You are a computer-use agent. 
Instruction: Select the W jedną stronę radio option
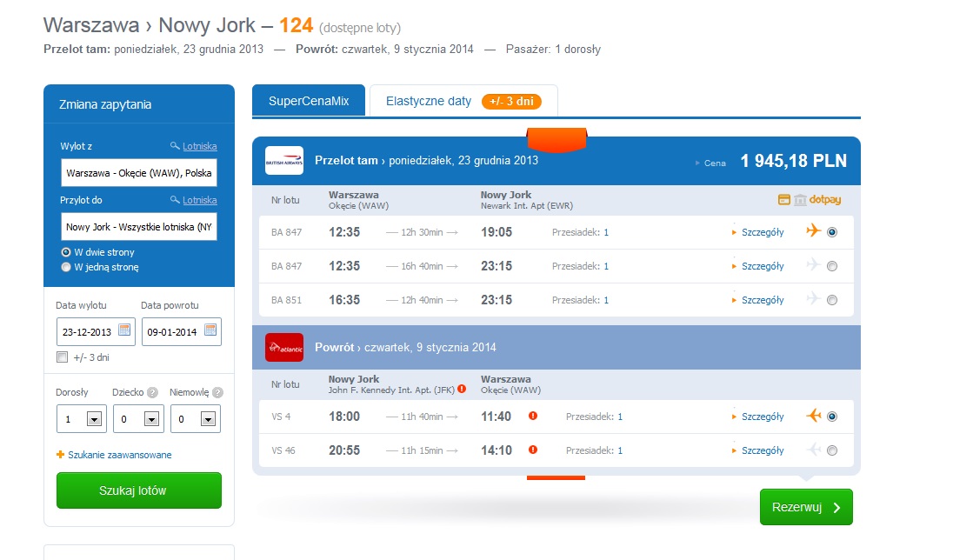pyautogui.click(x=66, y=267)
